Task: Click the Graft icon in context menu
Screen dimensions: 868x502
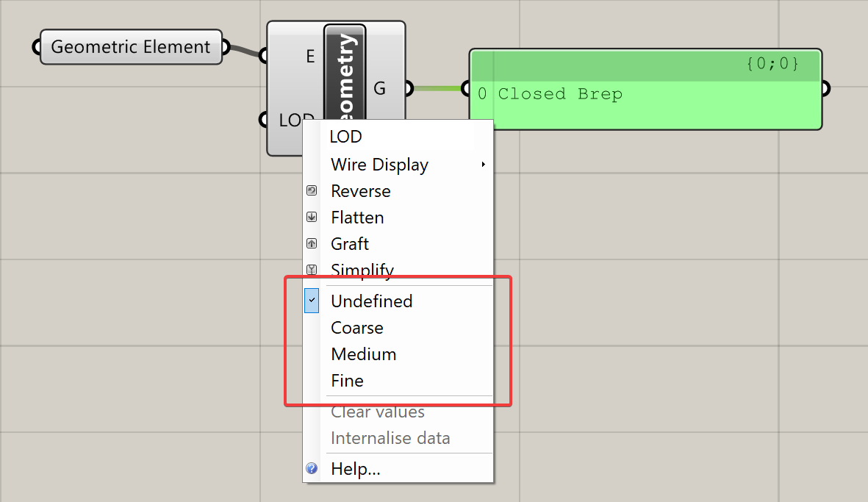Action: click(x=312, y=244)
